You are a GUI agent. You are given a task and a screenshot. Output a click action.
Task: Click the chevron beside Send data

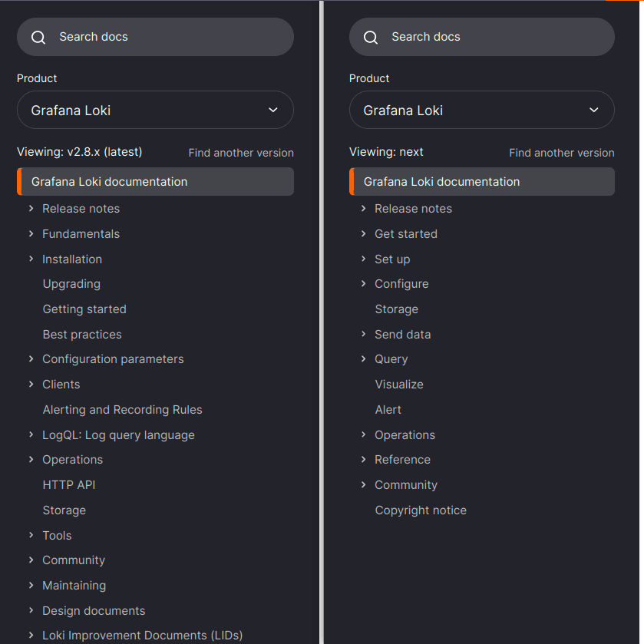pos(363,334)
